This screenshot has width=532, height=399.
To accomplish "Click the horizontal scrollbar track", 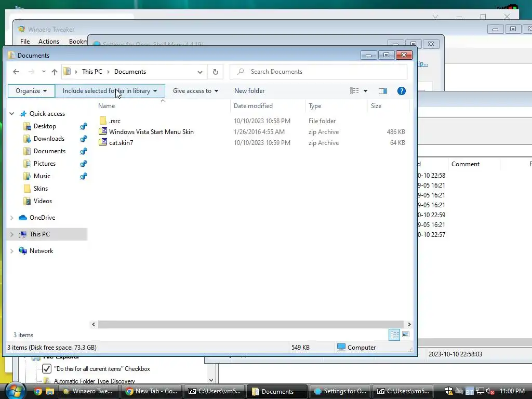I will 250,324.
